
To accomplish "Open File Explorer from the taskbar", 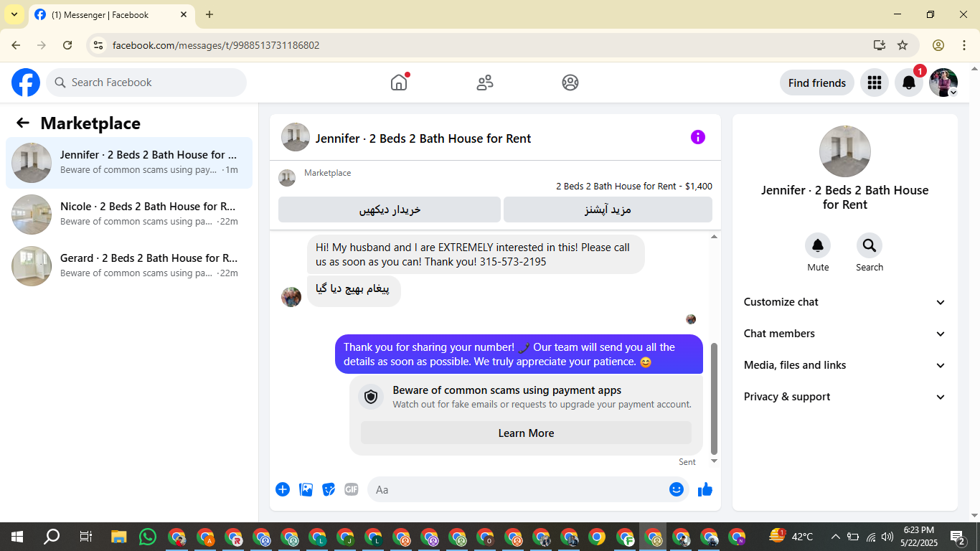I will [x=119, y=537].
